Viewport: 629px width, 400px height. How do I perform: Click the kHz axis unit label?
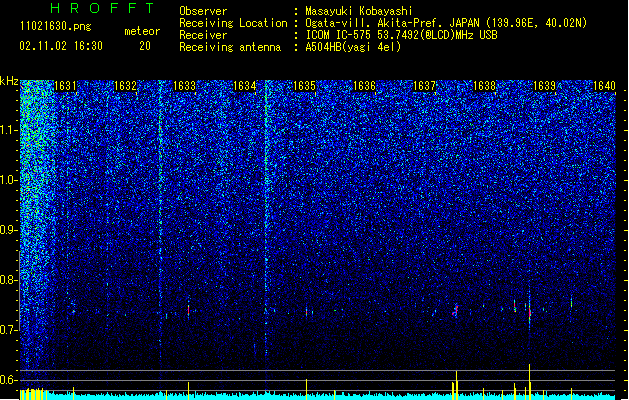pos(9,81)
